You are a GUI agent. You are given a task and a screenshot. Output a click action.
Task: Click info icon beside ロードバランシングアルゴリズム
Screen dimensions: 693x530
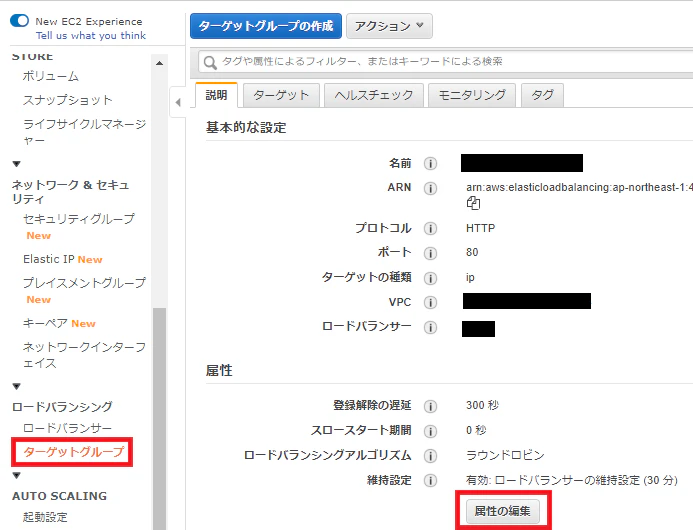(430, 456)
